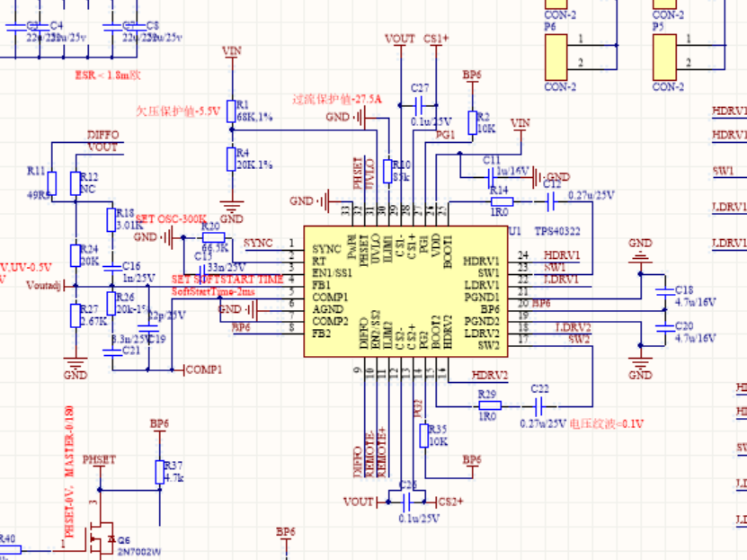The image size is (747, 560).
Task: Select capacitor C15 33n/25V
Action: (x=201, y=273)
